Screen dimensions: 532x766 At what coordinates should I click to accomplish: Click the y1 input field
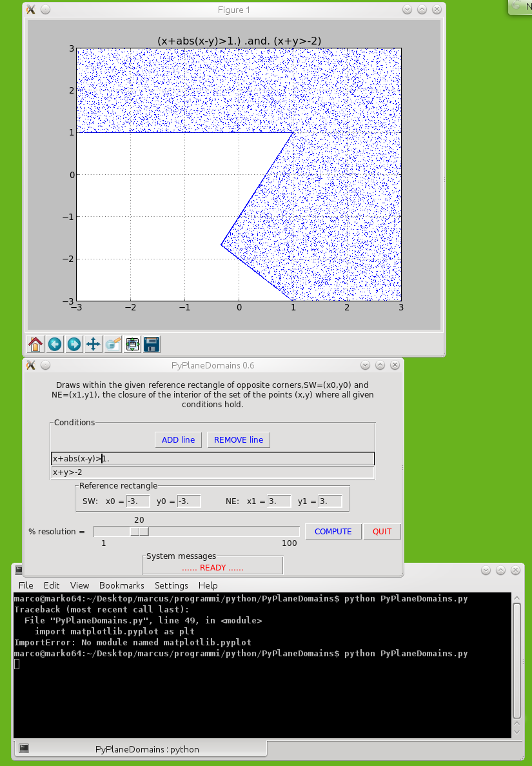coord(330,501)
